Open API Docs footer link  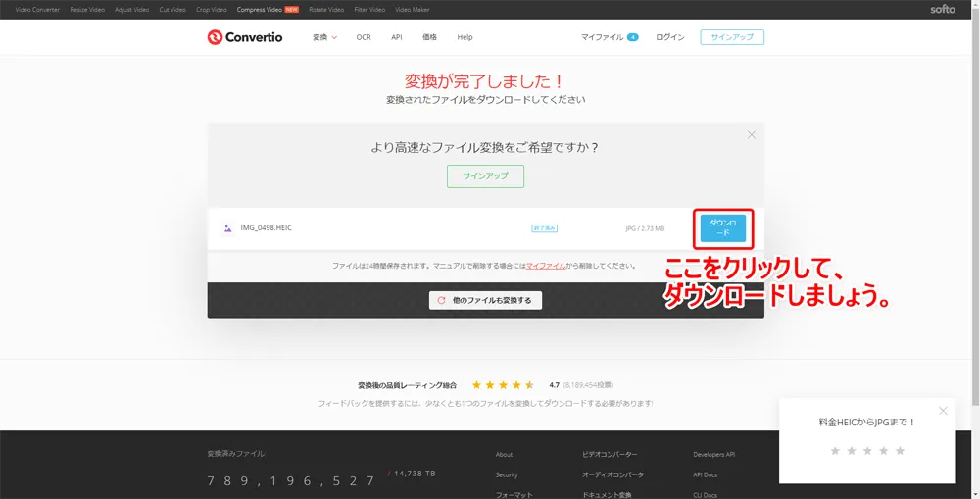tap(705, 475)
